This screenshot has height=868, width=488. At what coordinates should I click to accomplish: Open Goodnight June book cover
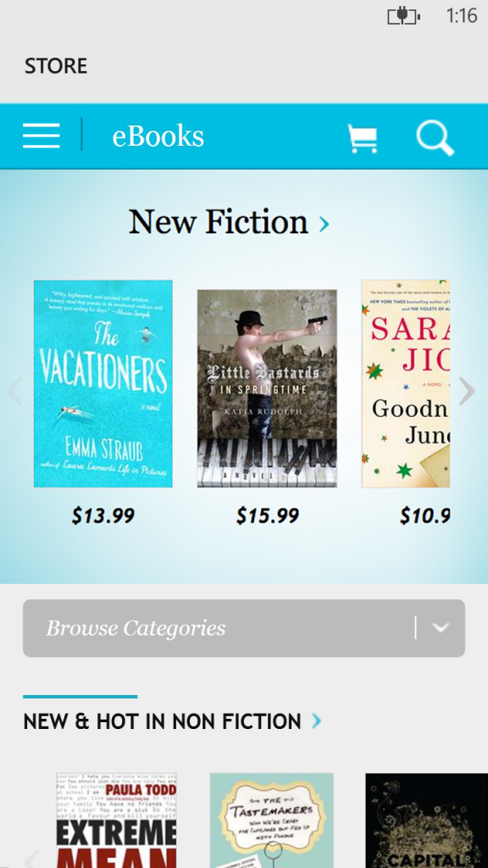406,384
